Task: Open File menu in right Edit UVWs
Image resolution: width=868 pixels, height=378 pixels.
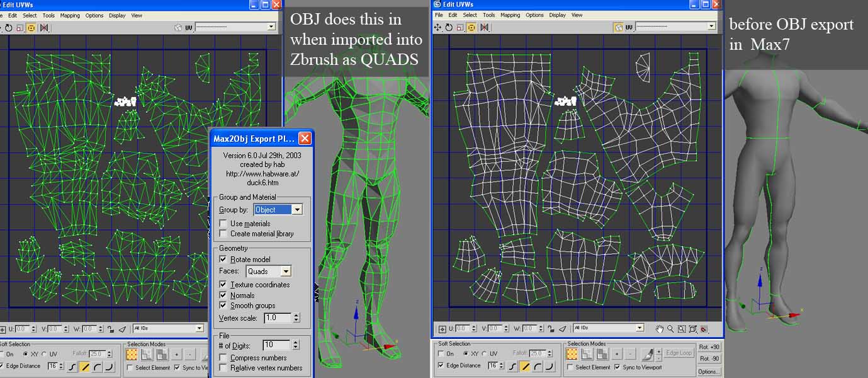Action: [x=439, y=15]
